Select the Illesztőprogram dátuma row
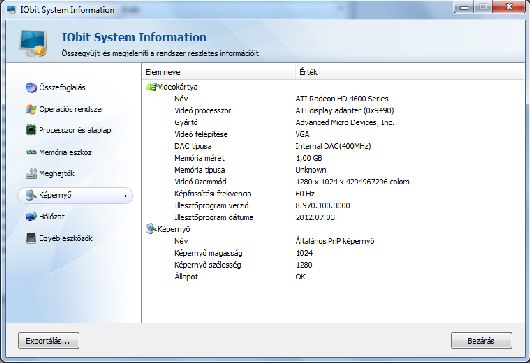This screenshot has width=530, height=363. click(333, 217)
